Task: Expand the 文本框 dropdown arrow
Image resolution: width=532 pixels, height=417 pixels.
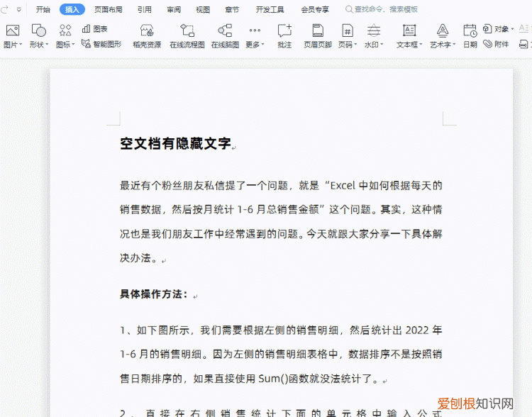Action: tap(421, 45)
